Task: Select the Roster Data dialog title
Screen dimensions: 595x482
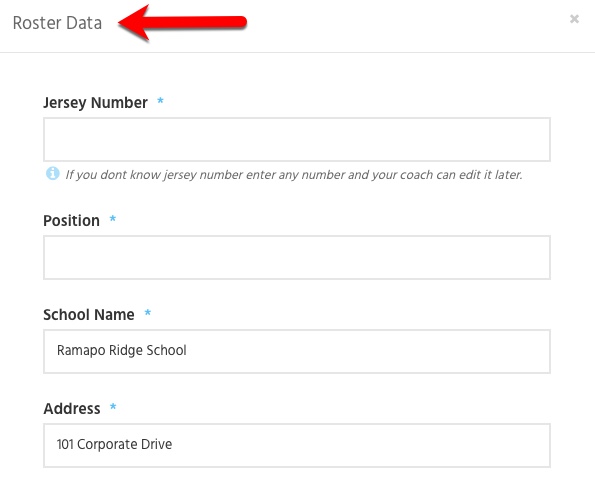Action: (57, 23)
